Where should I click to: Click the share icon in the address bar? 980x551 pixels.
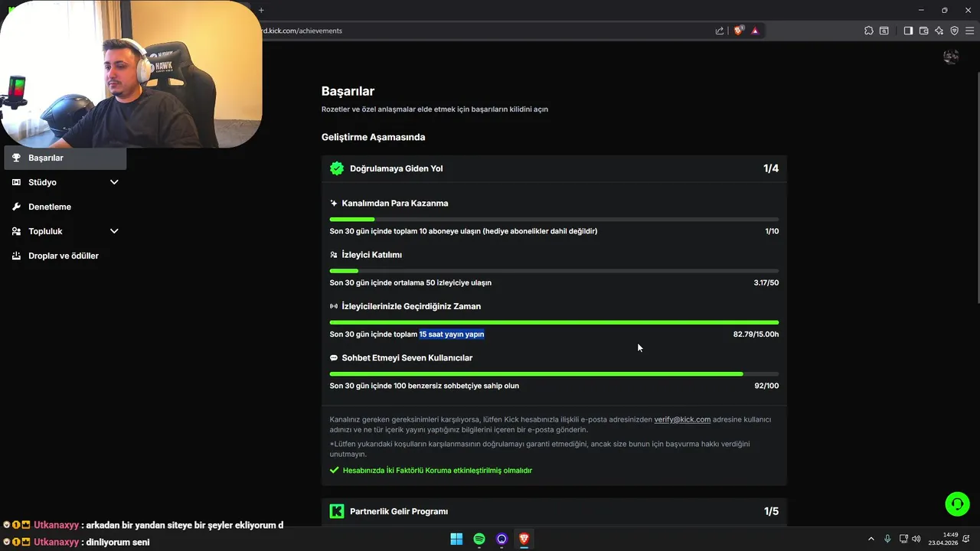tap(720, 31)
